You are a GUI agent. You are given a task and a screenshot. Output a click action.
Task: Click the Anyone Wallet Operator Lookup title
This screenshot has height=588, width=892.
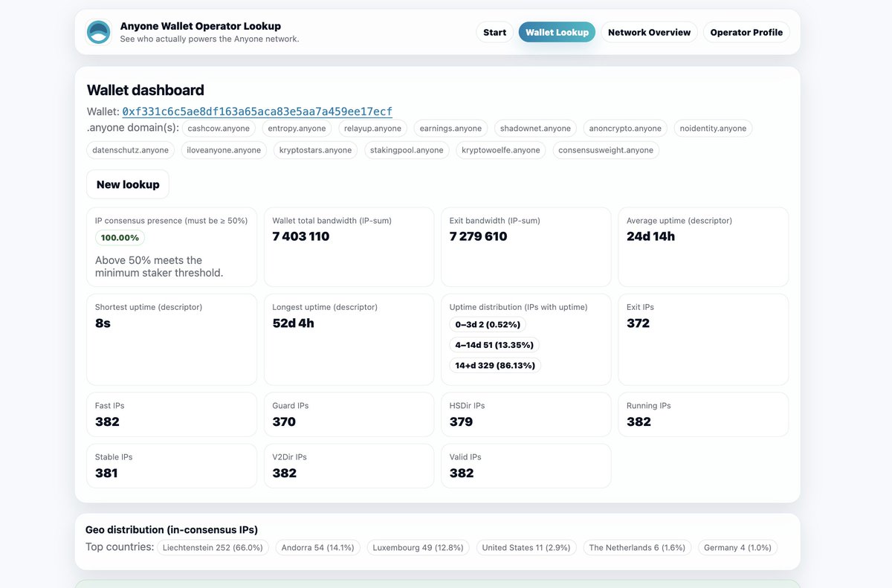(x=201, y=26)
